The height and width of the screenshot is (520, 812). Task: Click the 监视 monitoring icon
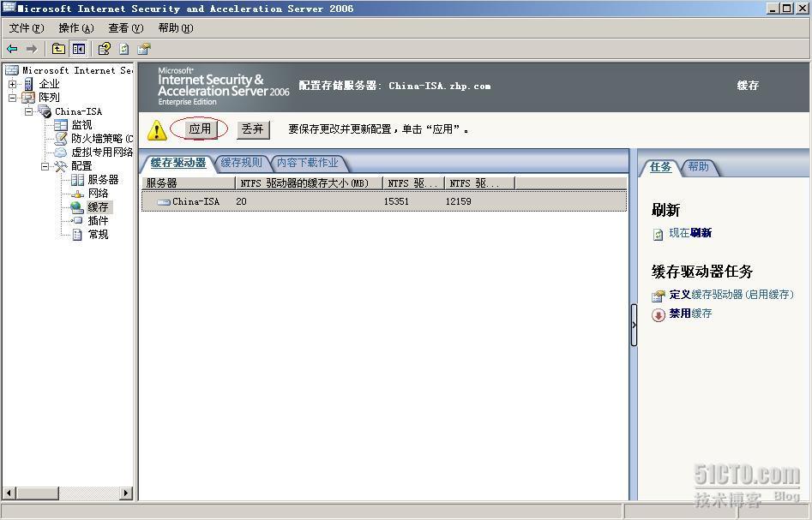tap(61, 125)
